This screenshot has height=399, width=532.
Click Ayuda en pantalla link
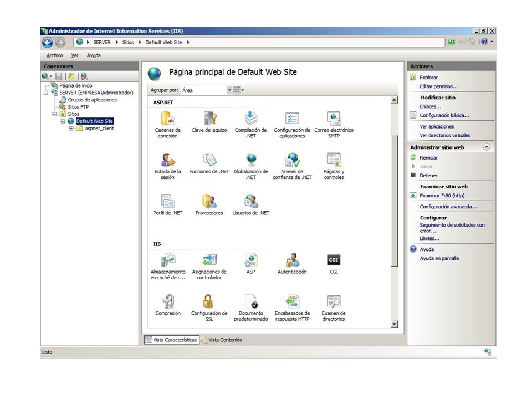(x=439, y=259)
